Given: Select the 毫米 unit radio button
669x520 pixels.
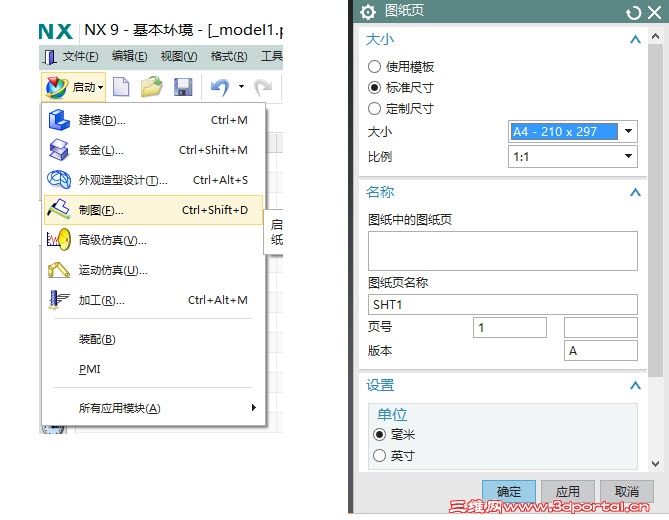Looking at the screenshot, I should coord(379,435).
